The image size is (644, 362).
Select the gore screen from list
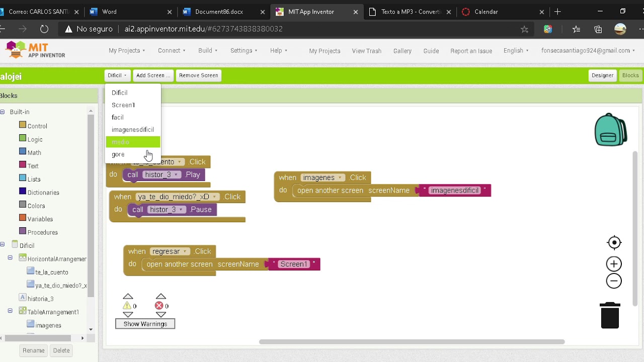[x=133, y=154]
